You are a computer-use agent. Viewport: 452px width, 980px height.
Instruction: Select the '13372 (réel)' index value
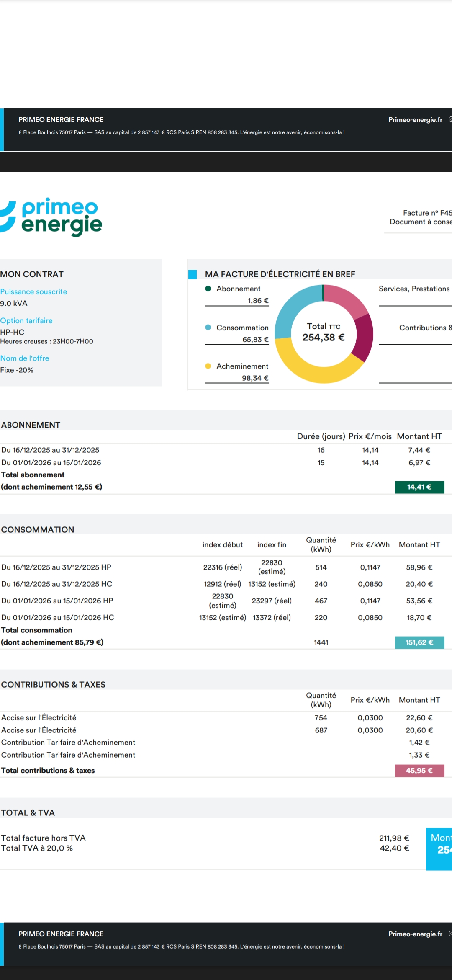pyautogui.click(x=272, y=618)
